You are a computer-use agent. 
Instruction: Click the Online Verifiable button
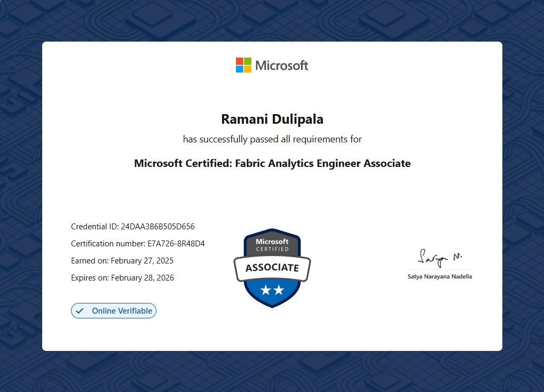[x=114, y=311]
